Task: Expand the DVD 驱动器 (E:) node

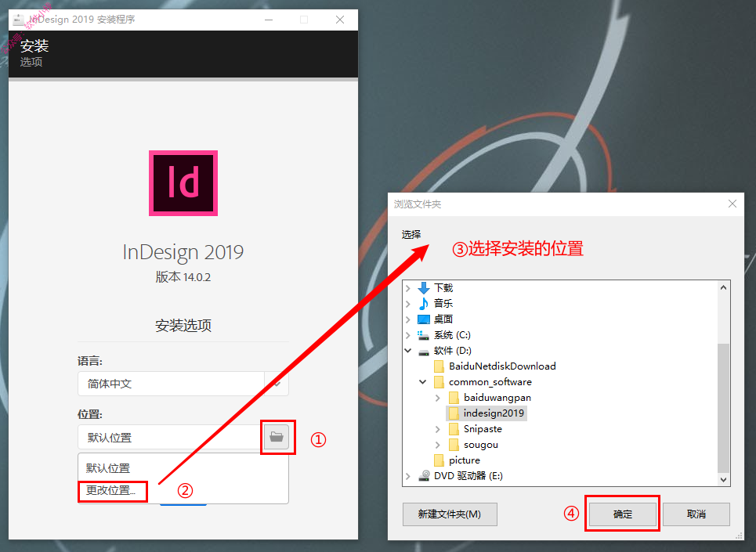Action: pyautogui.click(x=408, y=476)
